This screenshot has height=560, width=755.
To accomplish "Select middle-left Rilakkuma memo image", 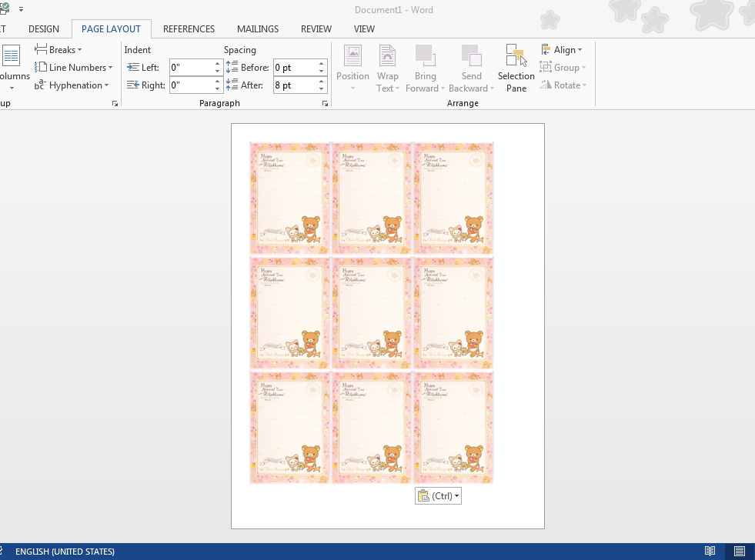I will pyautogui.click(x=290, y=313).
